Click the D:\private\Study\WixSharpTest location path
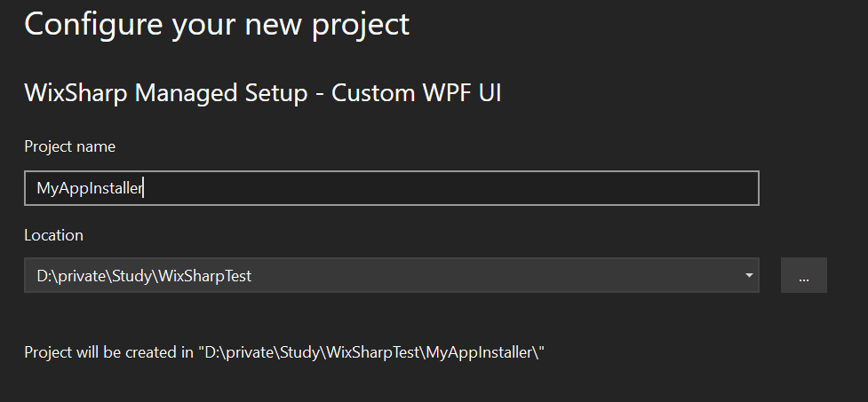The width and height of the screenshot is (868, 402). 144,275
